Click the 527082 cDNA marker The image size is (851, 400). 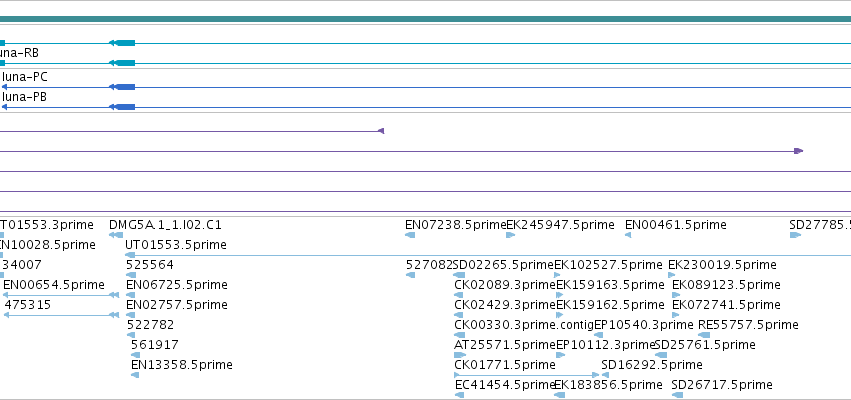(410, 275)
